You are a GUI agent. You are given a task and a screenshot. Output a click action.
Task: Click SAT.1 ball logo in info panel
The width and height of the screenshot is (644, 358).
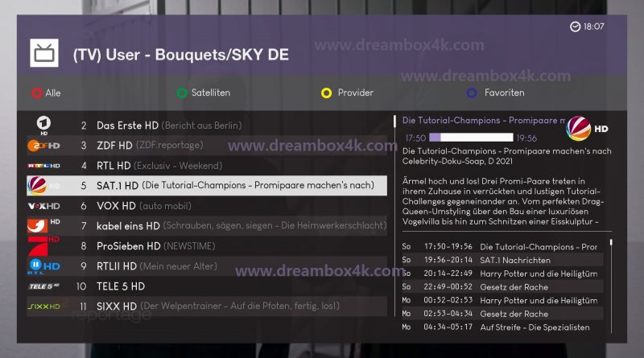tap(578, 129)
